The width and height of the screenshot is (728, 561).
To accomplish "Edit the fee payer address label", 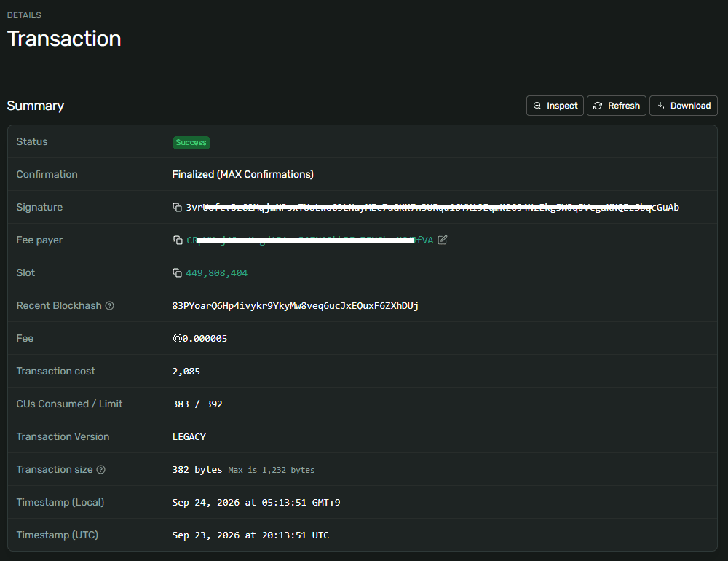I will [x=443, y=240].
